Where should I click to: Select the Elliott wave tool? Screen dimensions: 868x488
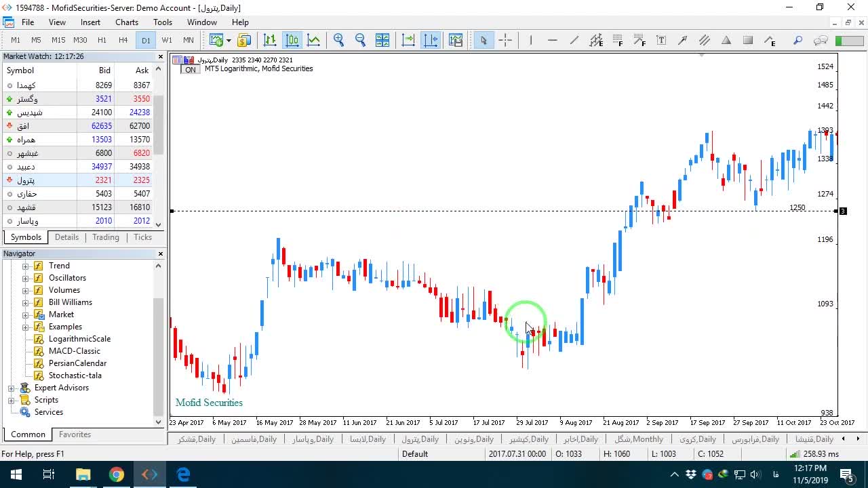pyautogui.click(x=770, y=40)
